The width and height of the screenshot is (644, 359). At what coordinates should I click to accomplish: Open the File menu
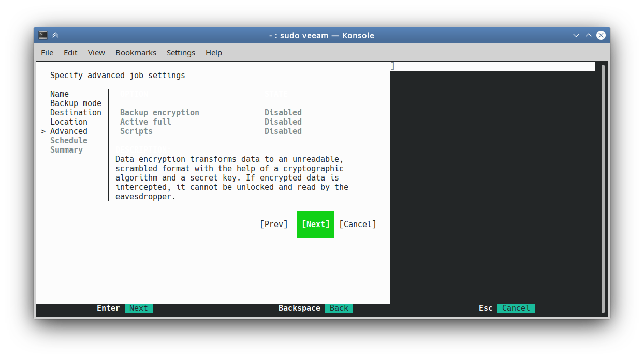click(47, 53)
